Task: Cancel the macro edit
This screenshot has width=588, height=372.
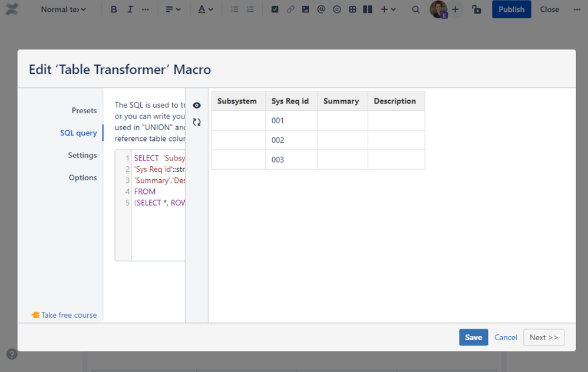Action: click(x=506, y=337)
